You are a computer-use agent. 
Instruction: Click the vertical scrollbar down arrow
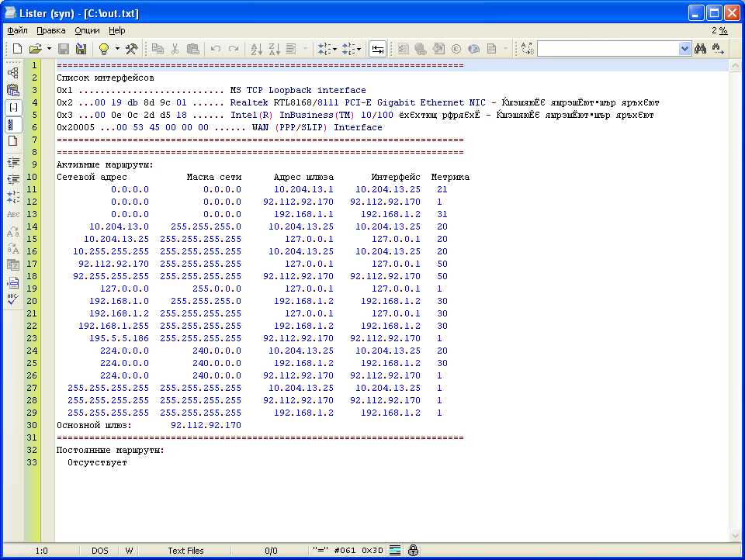(735, 536)
